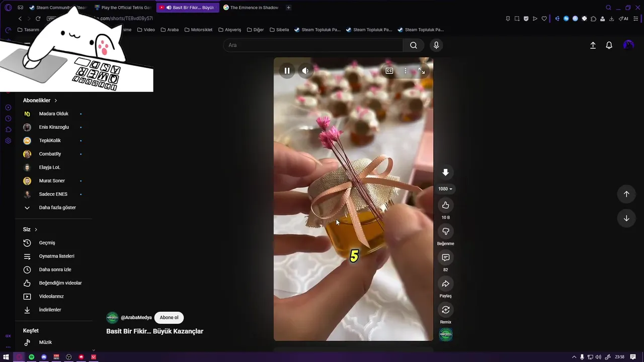Screen dimensions: 644x362
Task: Expand the short to fullscreen
Action: pyautogui.click(x=422, y=71)
